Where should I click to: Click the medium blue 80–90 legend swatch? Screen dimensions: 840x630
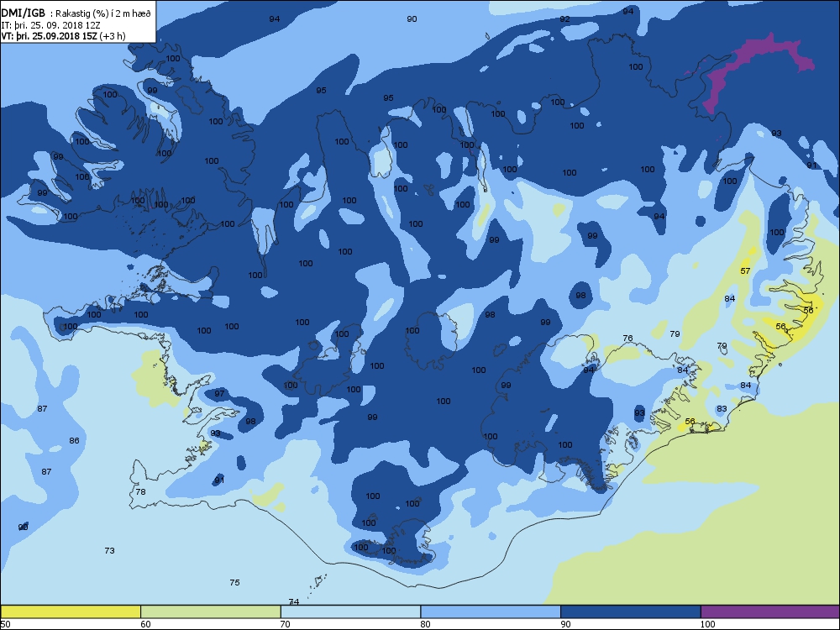pyautogui.click(x=491, y=612)
